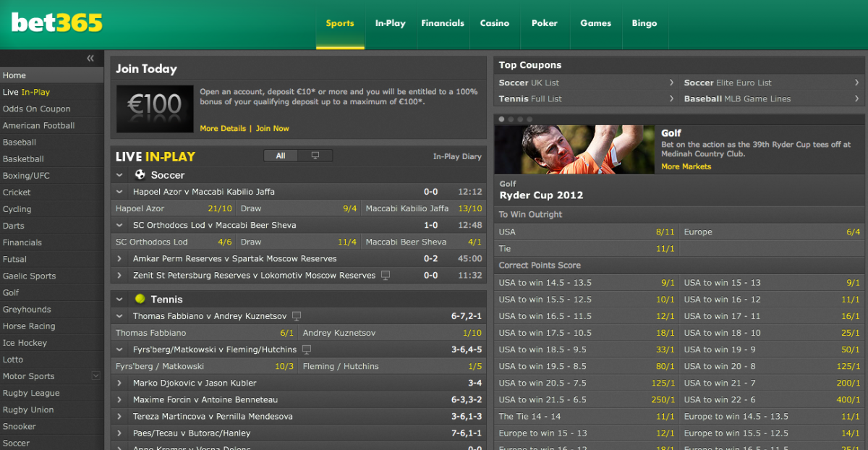The height and width of the screenshot is (450, 868).
Task: Bet on Fleming / Hutchins at 1/5
Action: [392, 366]
